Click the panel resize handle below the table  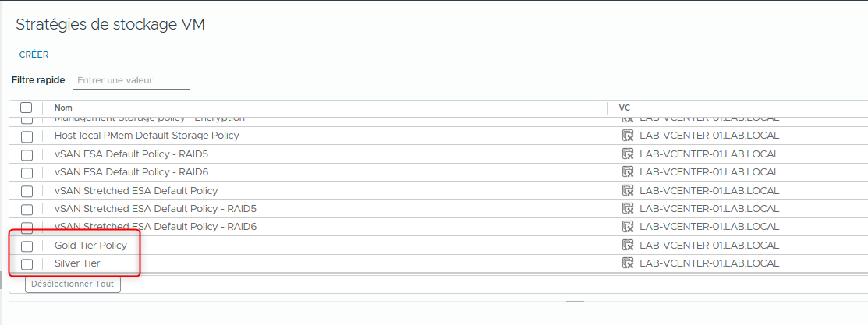click(575, 301)
